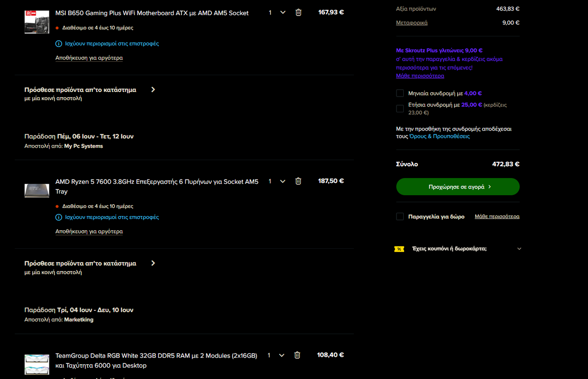
Task: Remove the AMD Ryzen 5 7600 item
Action: [298, 181]
